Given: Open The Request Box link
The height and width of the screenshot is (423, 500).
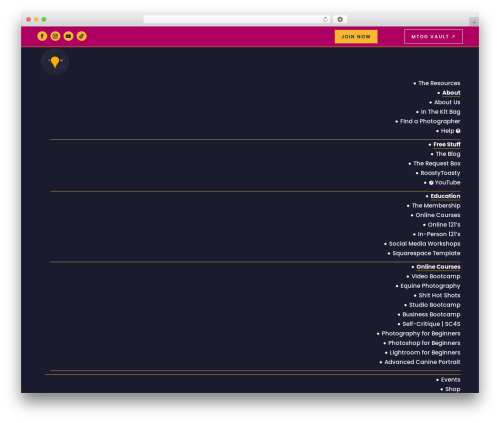Looking at the screenshot, I should [x=437, y=164].
